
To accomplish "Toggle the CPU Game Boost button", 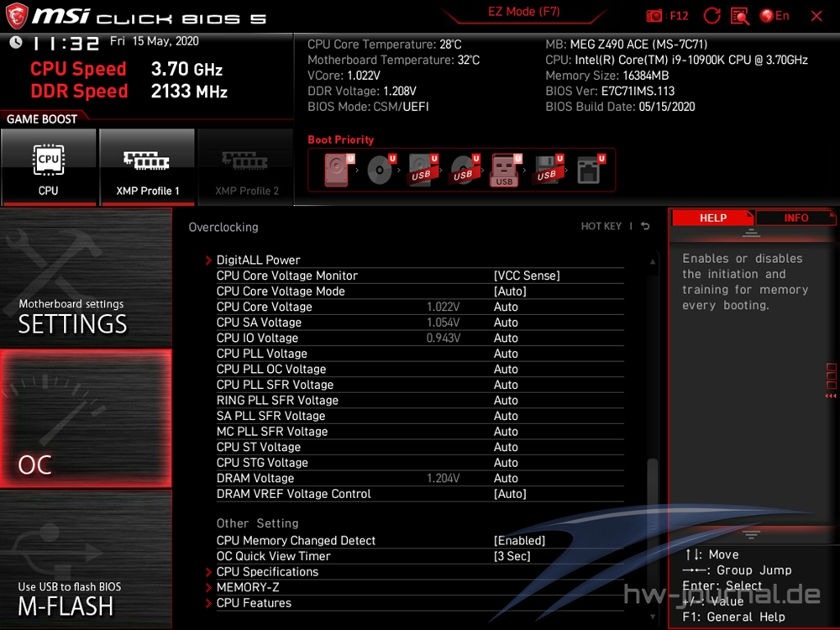I will (x=48, y=166).
